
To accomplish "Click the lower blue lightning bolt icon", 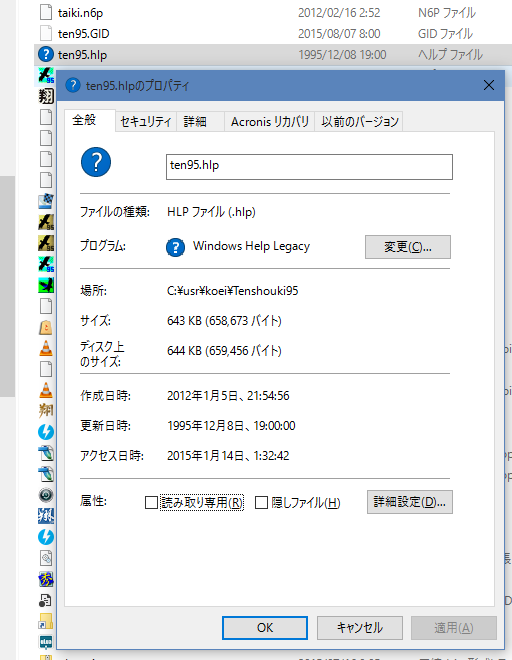I will [x=46, y=537].
